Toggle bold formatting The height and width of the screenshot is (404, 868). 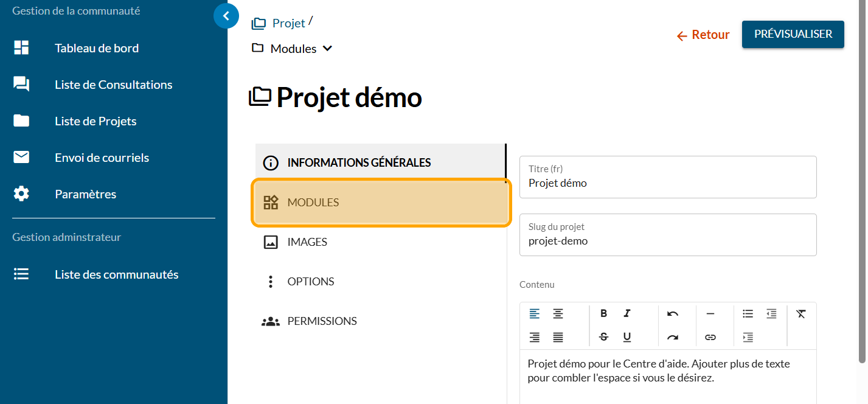[603, 314]
